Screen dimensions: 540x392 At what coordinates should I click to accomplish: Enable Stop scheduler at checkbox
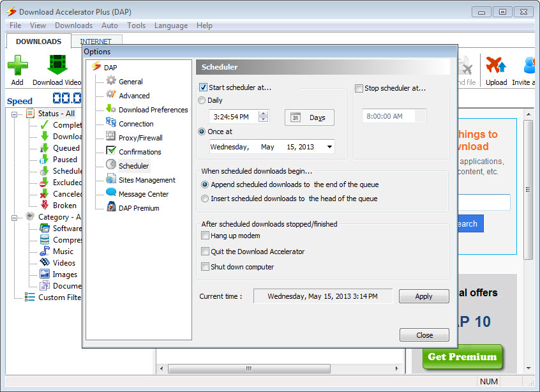[359, 88]
